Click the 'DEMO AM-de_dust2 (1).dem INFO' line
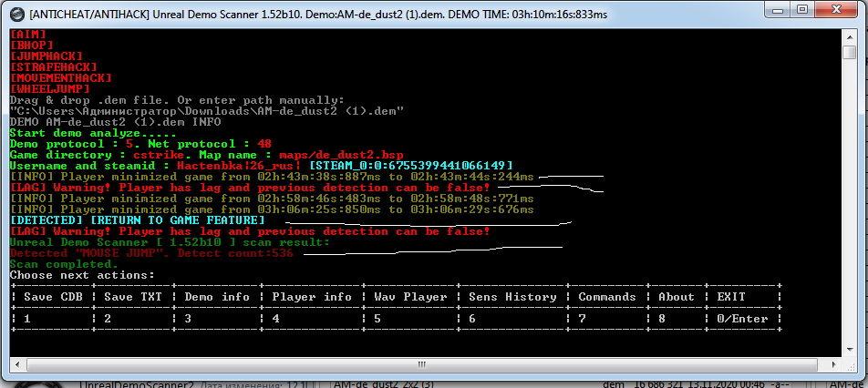Image resolution: width=868 pixels, height=388 pixels. pyautogui.click(x=115, y=122)
